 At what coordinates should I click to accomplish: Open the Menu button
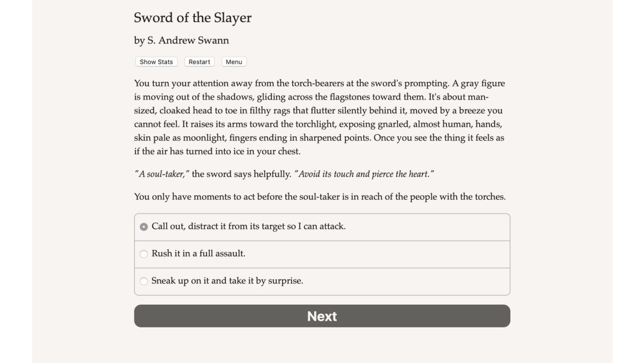pyautogui.click(x=234, y=62)
